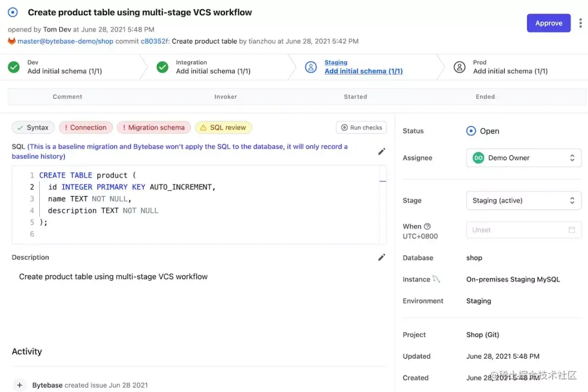Select the Dev stage step
The width and height of the screenshot is (588, 392).
[x=64, y=67]
